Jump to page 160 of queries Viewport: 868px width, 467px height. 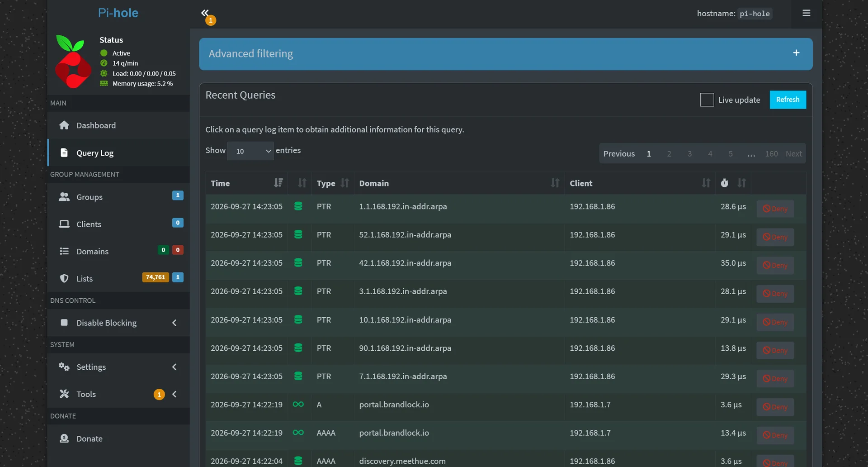[x=771, y=153]
